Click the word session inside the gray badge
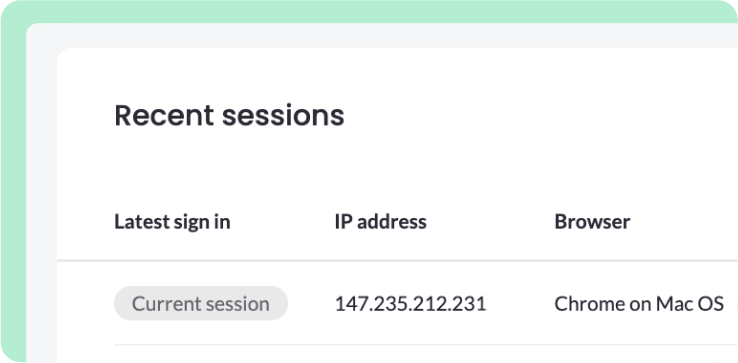The image size is (738, 363). coord(237,304)
